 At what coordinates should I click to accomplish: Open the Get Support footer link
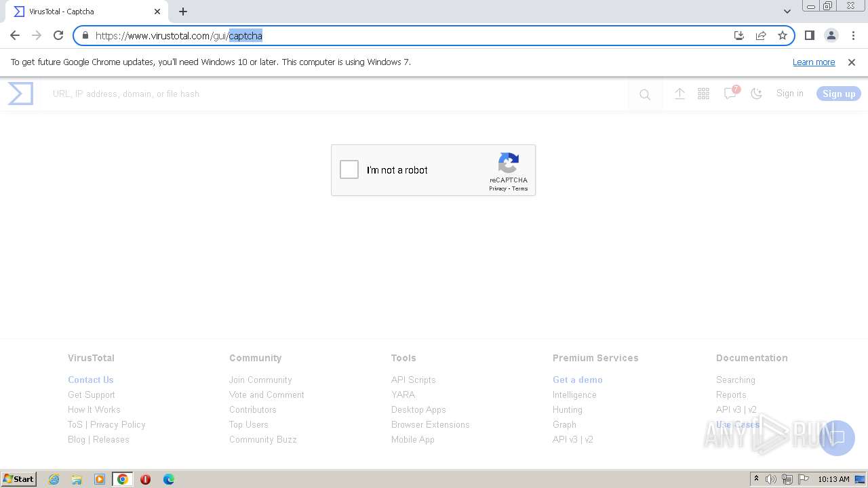click(x=92, y=394)
